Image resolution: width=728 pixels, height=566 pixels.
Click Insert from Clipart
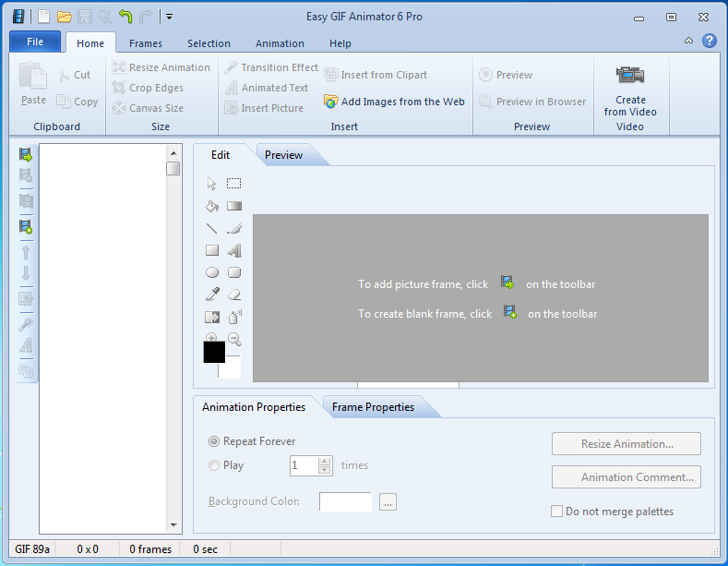point(376,75)
